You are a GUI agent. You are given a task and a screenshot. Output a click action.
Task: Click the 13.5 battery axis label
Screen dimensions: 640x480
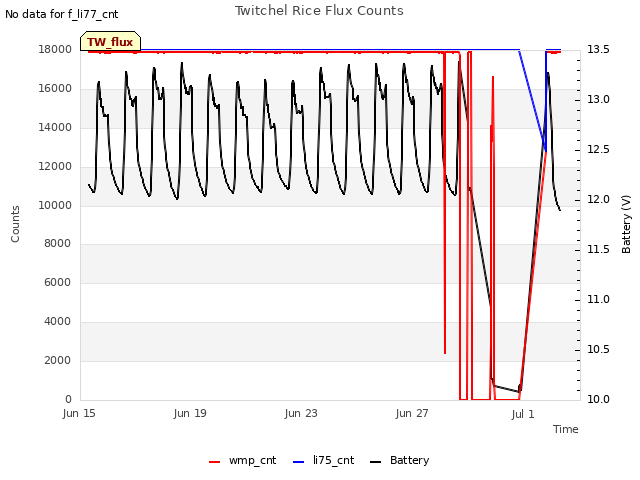click(x=598, y=50)
